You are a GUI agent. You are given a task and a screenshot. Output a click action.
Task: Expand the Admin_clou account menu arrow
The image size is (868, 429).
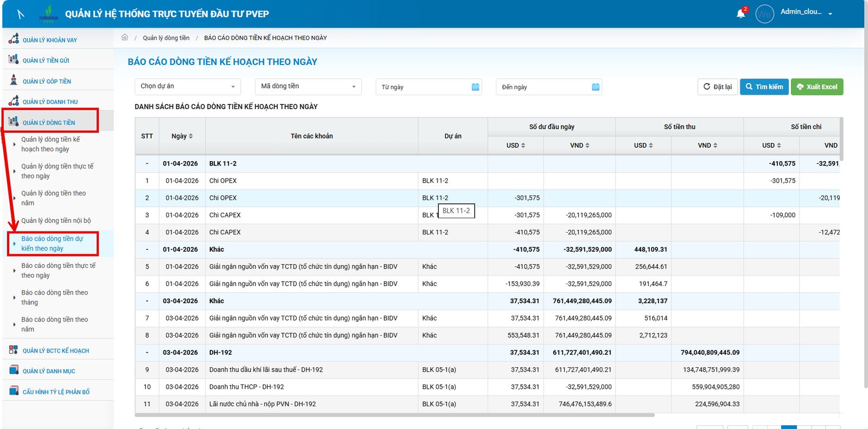[830, 14]
